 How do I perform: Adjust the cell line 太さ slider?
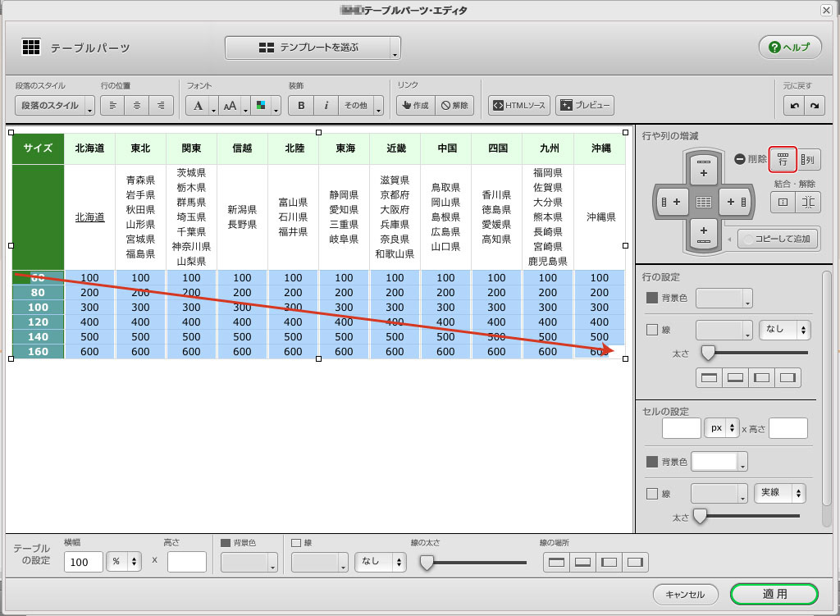[701, 516]
